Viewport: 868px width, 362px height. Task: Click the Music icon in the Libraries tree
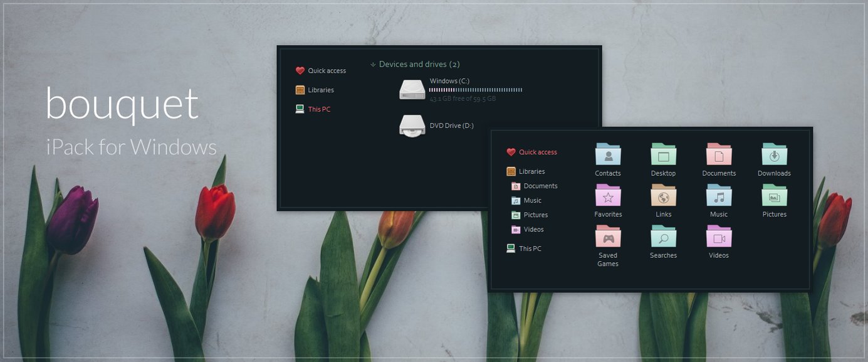point(516,201)
